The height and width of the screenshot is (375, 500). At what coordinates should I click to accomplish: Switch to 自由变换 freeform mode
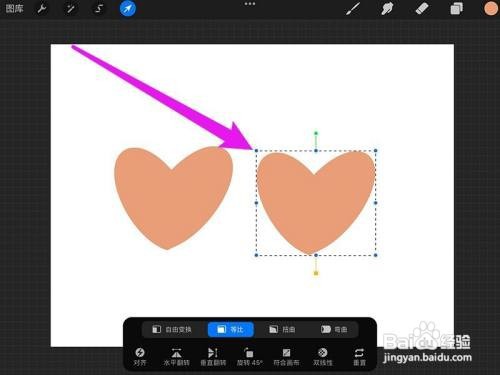pyautogui.click(x=172, y=329)
